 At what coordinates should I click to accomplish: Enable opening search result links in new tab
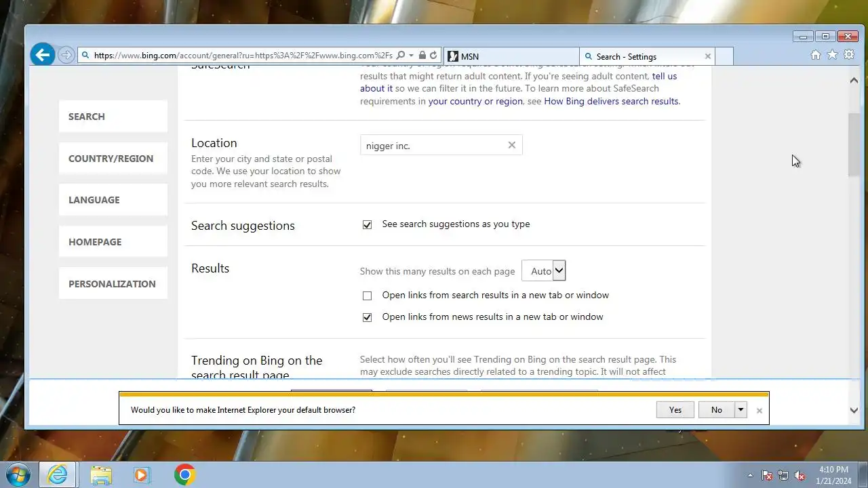click(367, 296)
